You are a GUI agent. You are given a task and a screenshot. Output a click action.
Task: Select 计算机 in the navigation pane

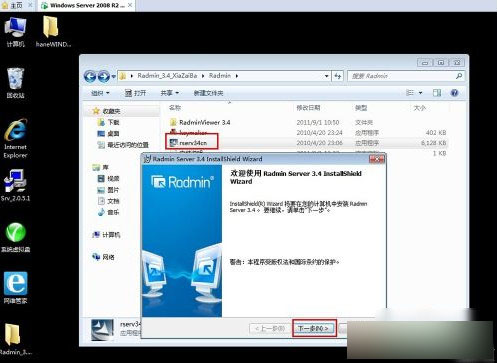point(106,235)
